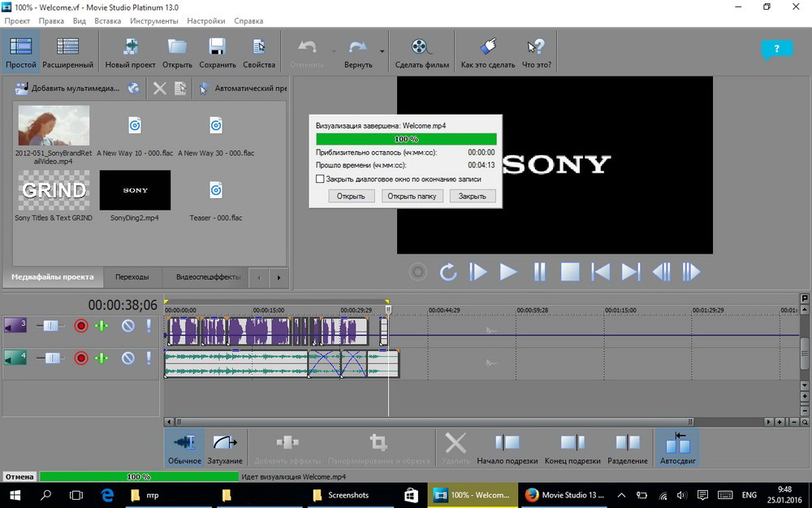Select the SonyDing2.mp4 thumbnail
Screen dimensions: 812x508
click(x=135, y=190)
